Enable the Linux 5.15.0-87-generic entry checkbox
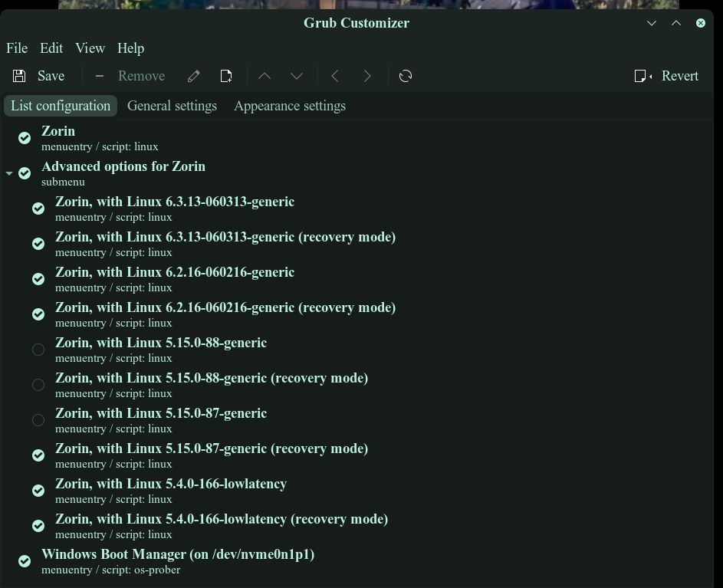723x588 pixels. (38, 420)
